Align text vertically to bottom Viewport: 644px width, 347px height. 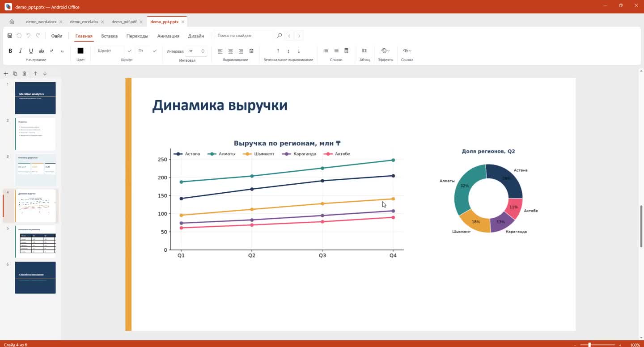(299, 51)
